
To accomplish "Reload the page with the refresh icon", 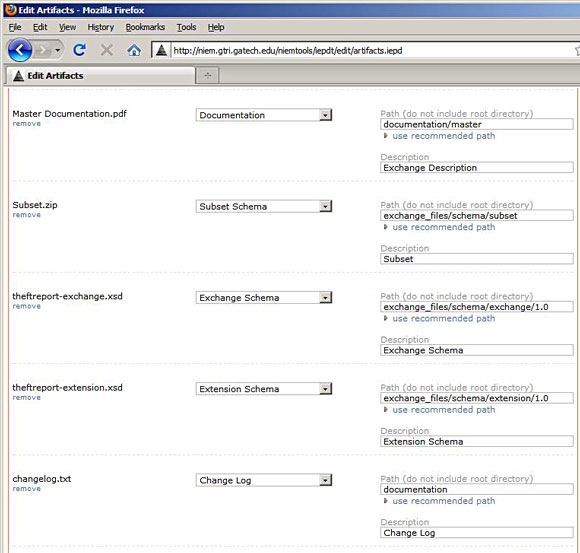I will pos(79,50).
